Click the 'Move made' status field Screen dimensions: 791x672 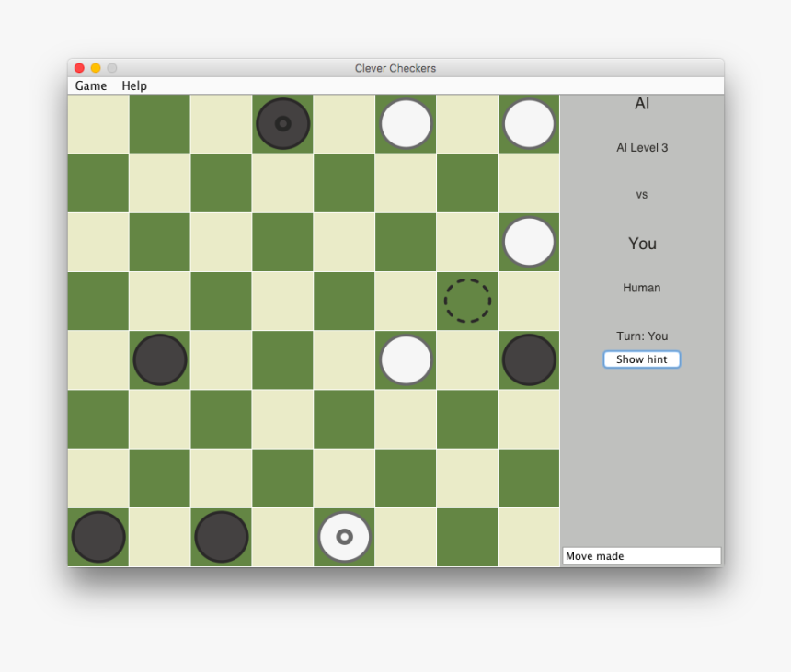pos(642,556)
